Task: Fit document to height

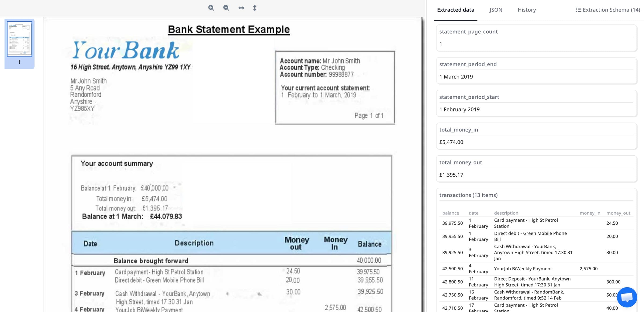Action: pos(255,8)
